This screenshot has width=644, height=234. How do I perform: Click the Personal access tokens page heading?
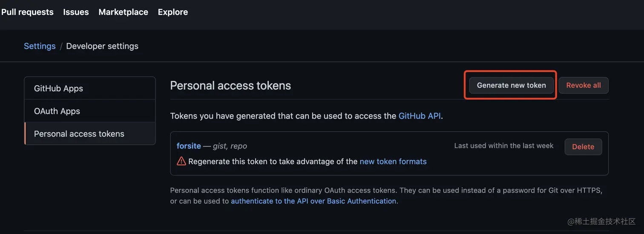[230, 86]
